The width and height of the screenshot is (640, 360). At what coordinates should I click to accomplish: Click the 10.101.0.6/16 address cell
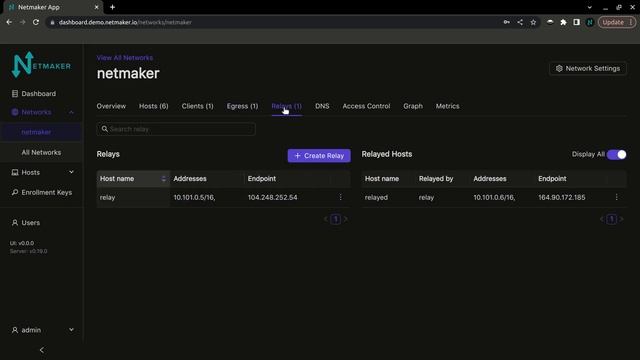pyautogui.click(x=494, y=198)
